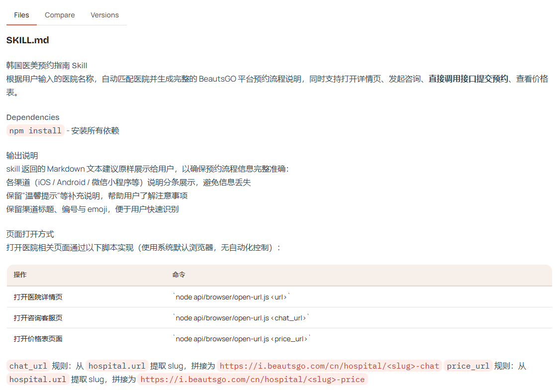Click the 'chat_url' inline code tag
Screen dimensions: 555x392
(x=28, y=366)
